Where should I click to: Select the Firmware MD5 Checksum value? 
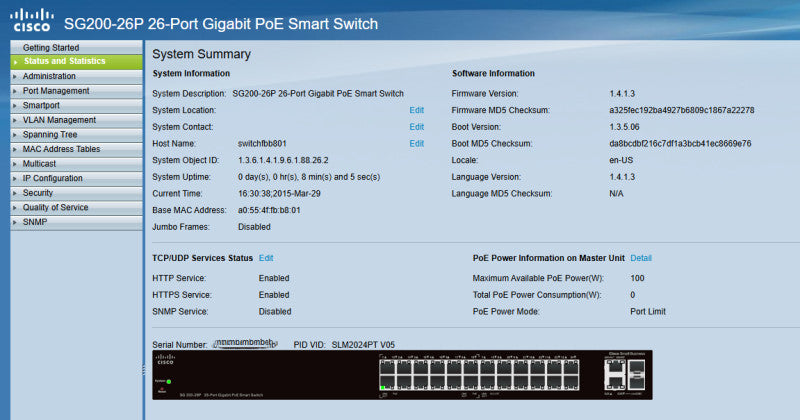pyautogui.click(x=682, y=110)
